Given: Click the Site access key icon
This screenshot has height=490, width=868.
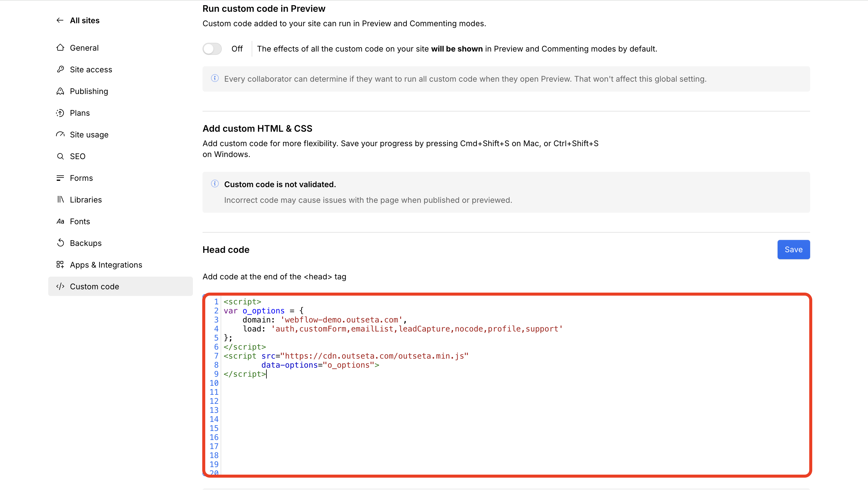Looking at the screenshot, I should pos(60,69).
